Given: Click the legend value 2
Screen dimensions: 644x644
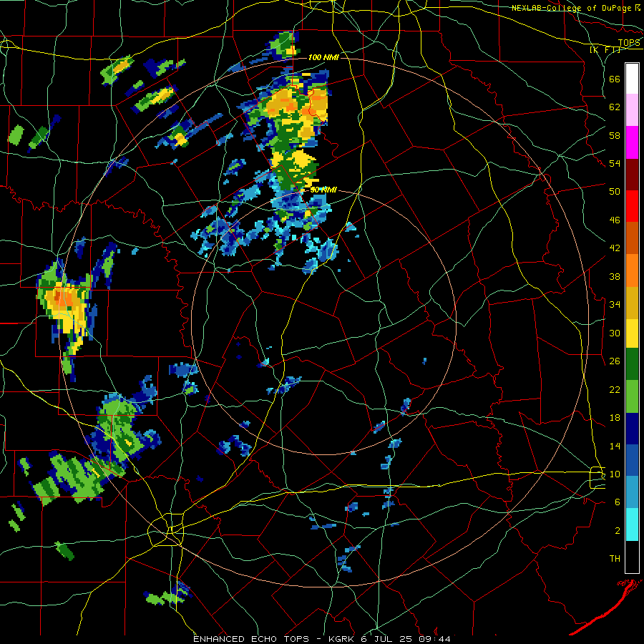Looking at the screenshot, I should click(x=618, y=531).
